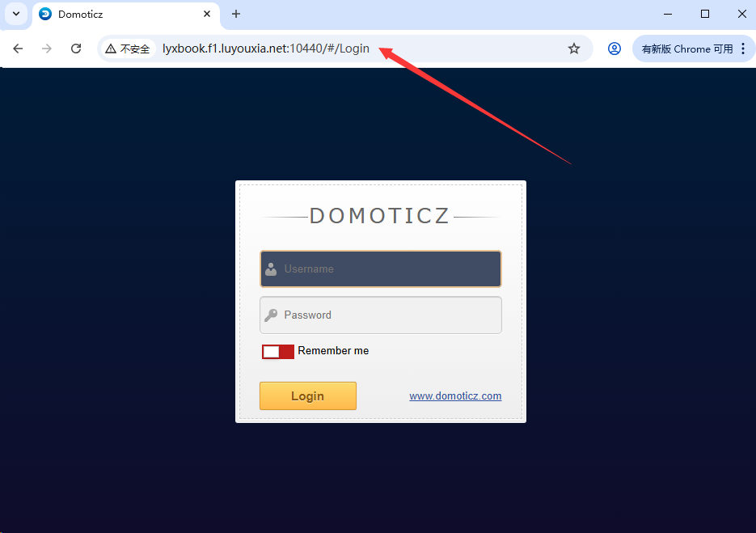The image size is (756, 533).
Task: Expand the tab search dropdown arrow
Action: pyautogui.click(x=16, y=14)
